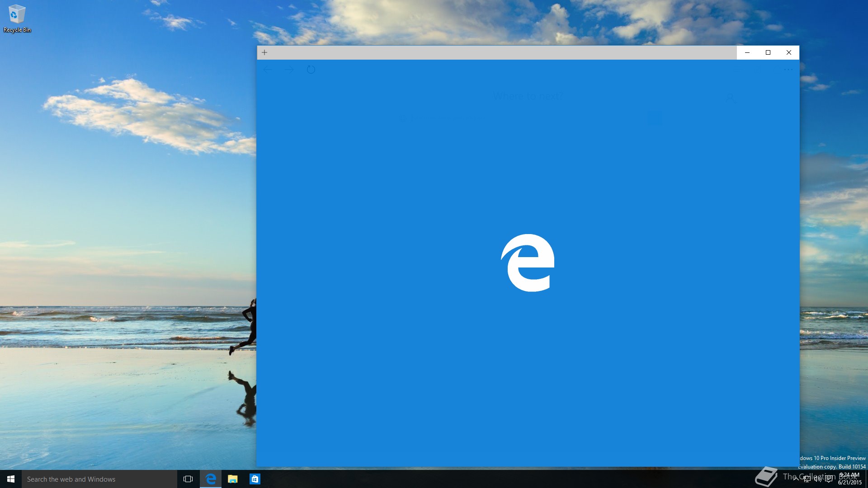The width and height of the screenshot is (868, 488).
Task: Show hidden system tray icons
Action: pyautogui.click(x=796, y=479)
